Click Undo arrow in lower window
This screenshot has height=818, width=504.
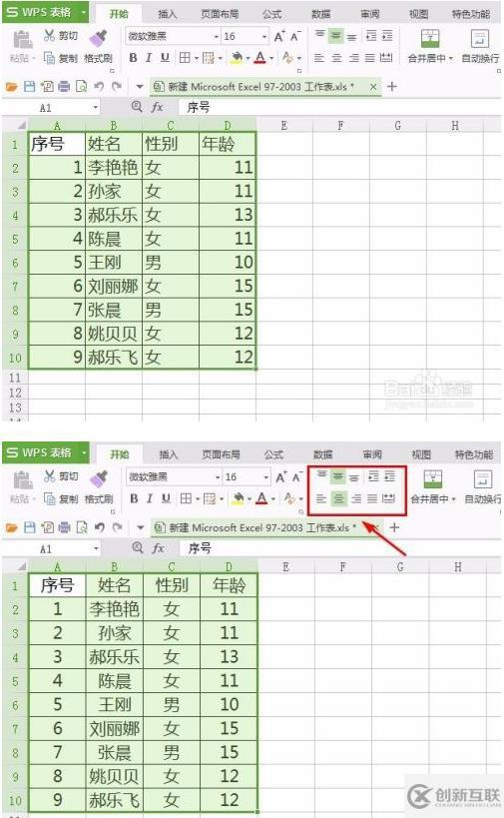(100, 527)
